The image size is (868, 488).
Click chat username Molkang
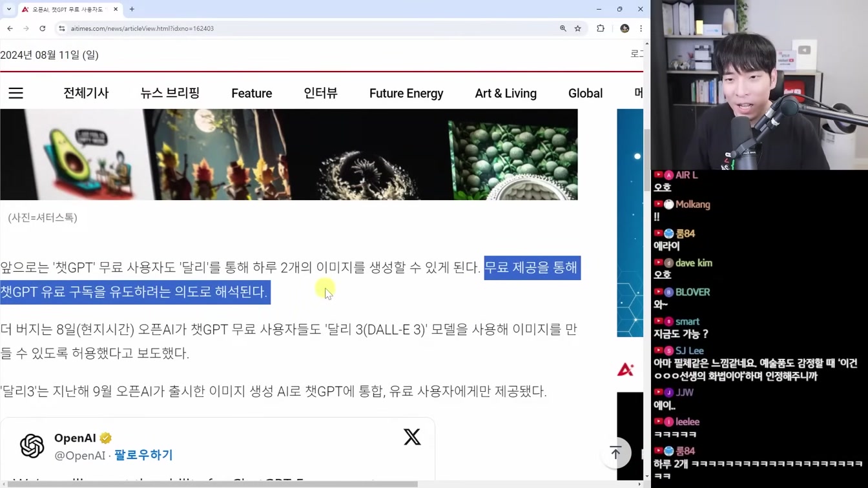tap(692, 204)
